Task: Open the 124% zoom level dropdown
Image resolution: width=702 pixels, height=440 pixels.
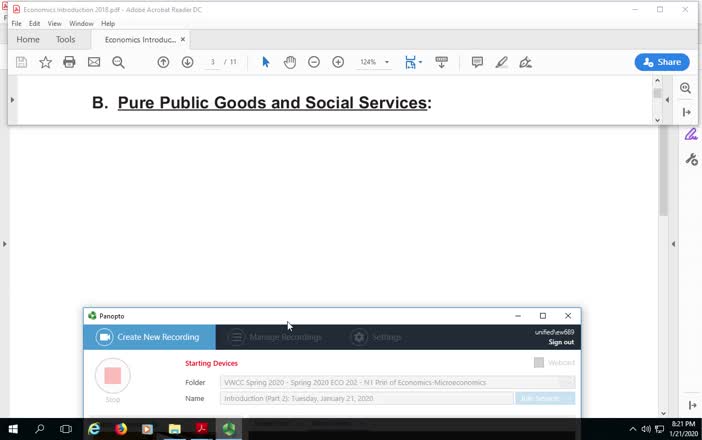Action: click(x=387, y=62)
